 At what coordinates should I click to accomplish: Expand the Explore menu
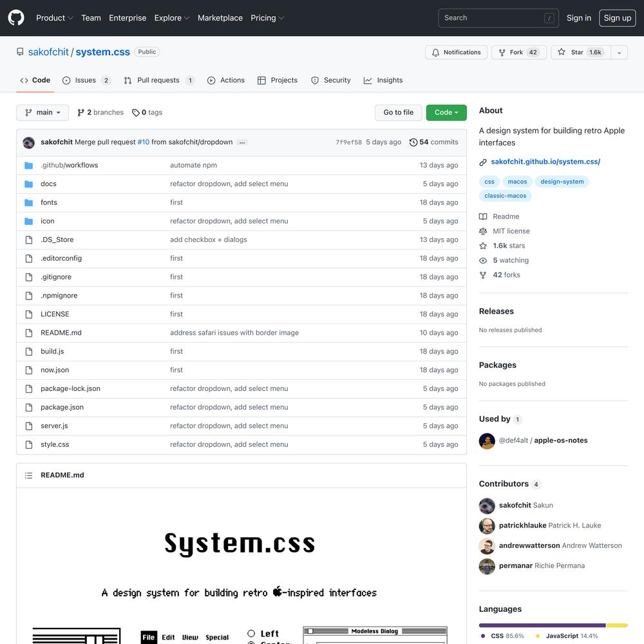pos(172,18)
